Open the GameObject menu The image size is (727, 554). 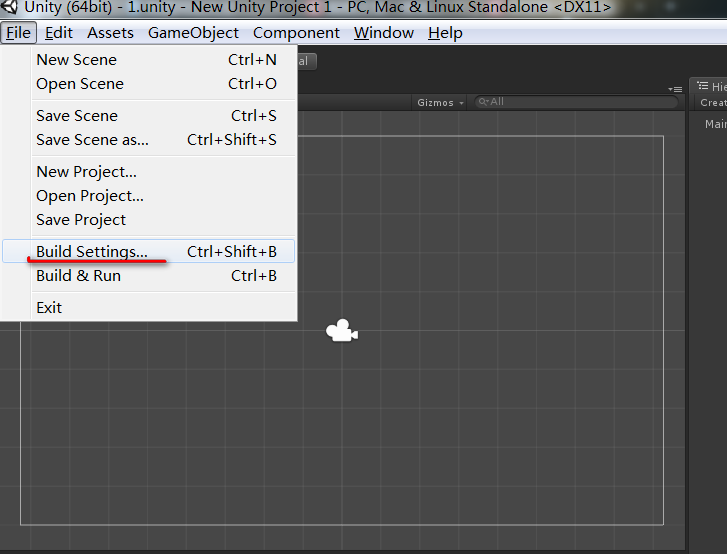(x=193, y=33)
